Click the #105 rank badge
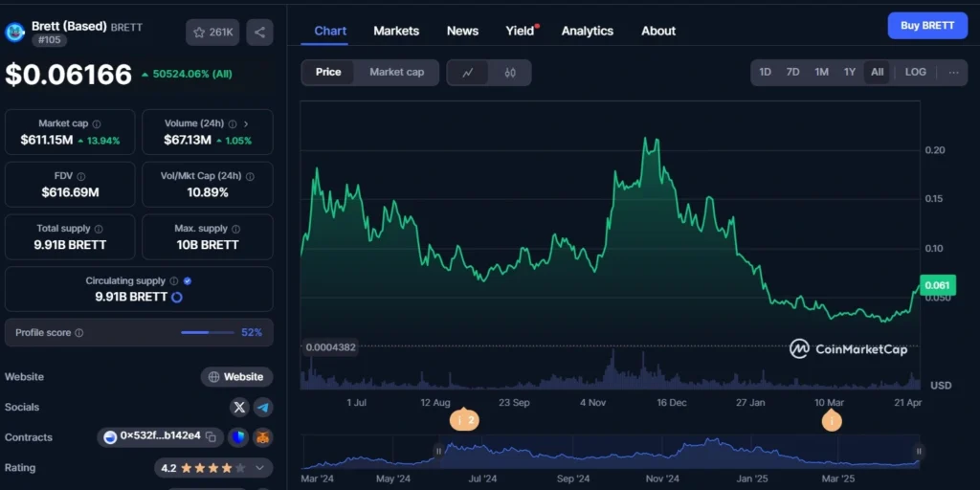Screen dimensions: 980x490 click(50, 40)
